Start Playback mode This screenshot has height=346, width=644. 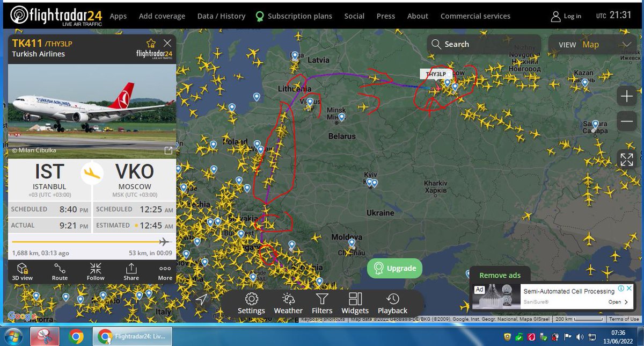coord(392,304)
